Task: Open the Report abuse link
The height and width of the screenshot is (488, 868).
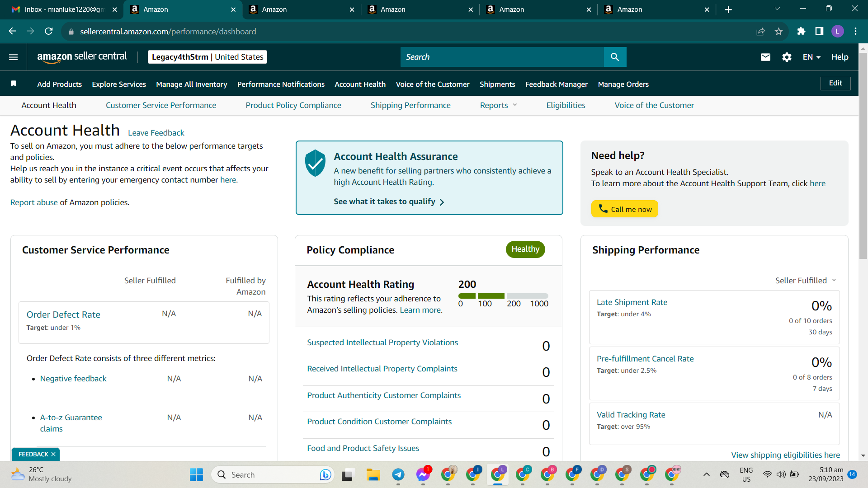Action: pos(34,202)
